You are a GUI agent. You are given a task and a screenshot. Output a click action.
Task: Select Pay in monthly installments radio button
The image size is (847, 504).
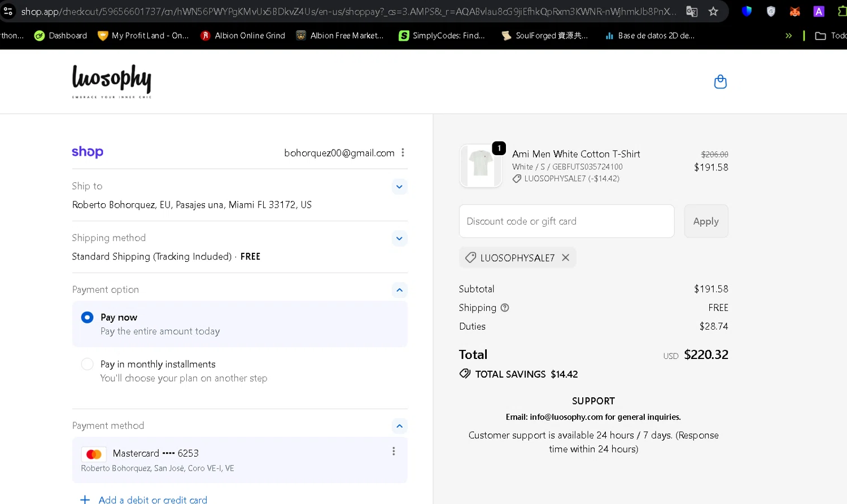[x=87, y=364]
